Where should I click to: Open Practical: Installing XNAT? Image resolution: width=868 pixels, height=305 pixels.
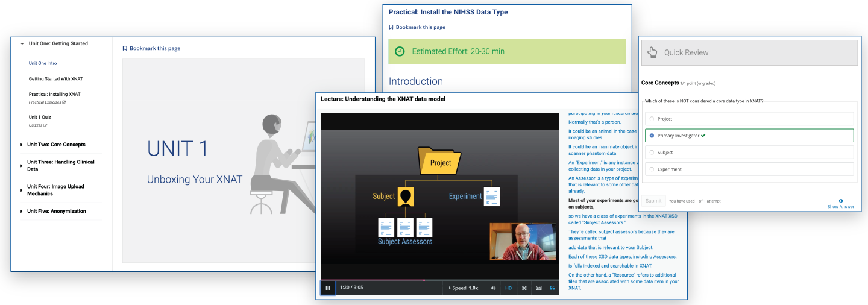click(x=55, y=94)
